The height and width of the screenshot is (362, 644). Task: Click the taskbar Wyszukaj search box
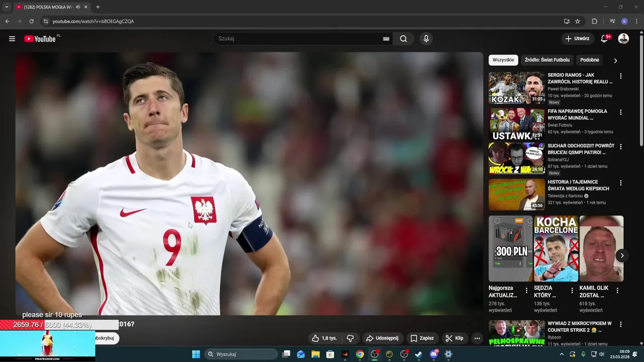click(241, 354)
